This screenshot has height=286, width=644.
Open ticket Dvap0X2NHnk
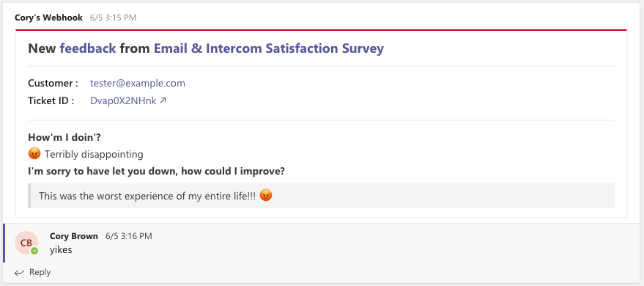point(123,100)
